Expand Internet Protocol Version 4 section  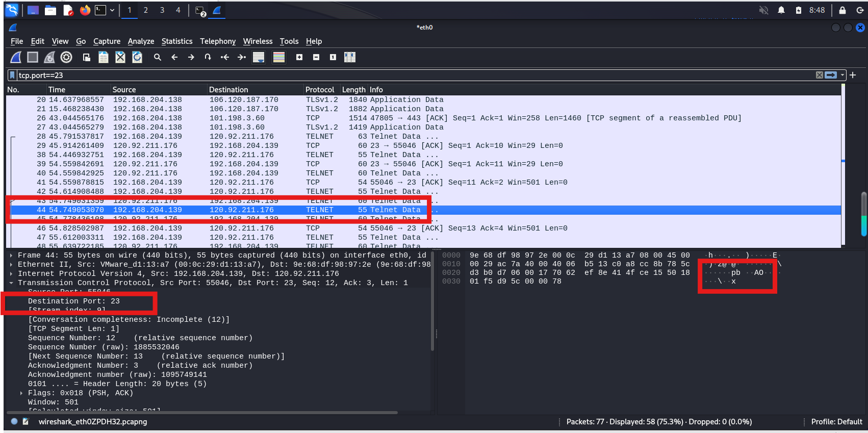click(11, 273)
